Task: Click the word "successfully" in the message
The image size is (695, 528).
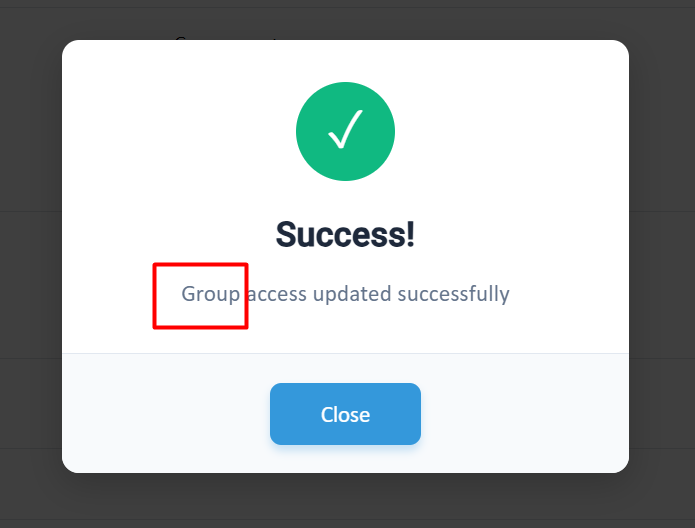Action: pyautogui.click(x=453, y=294)
